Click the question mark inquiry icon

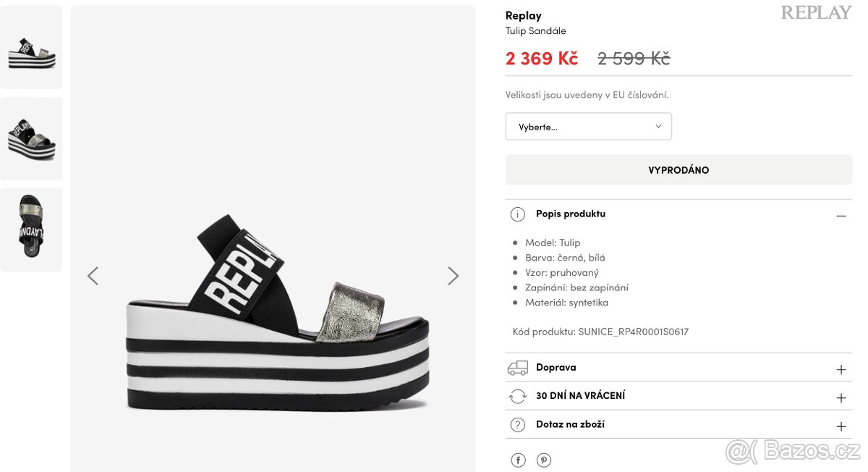click(x=518, y=425)
